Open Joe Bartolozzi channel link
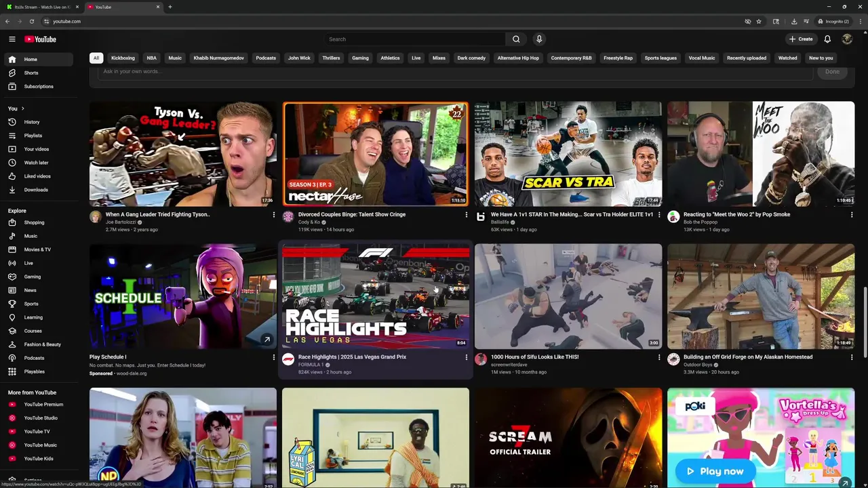868x488 pixels. [x=121, y=222]
